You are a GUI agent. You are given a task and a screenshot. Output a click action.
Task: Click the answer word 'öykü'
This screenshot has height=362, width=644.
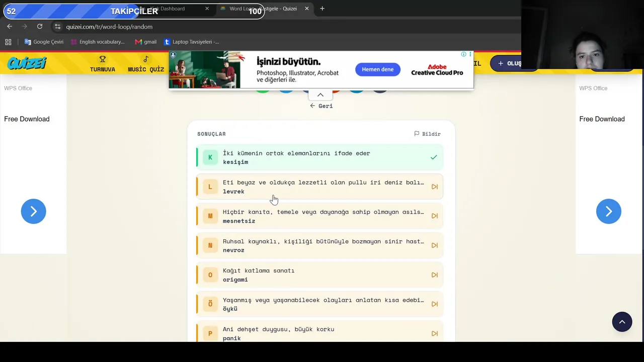230,309
